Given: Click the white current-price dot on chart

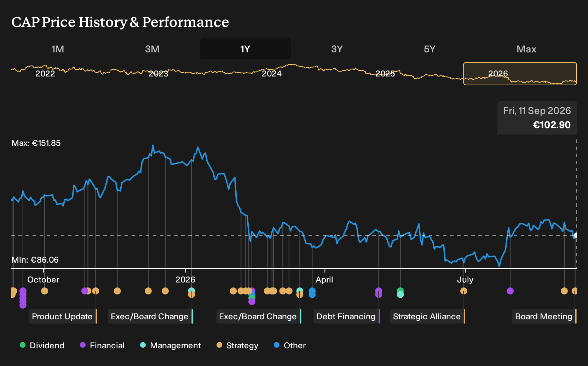Looking at the screenshot, I should pyautogui.click(x=576, y=235).
